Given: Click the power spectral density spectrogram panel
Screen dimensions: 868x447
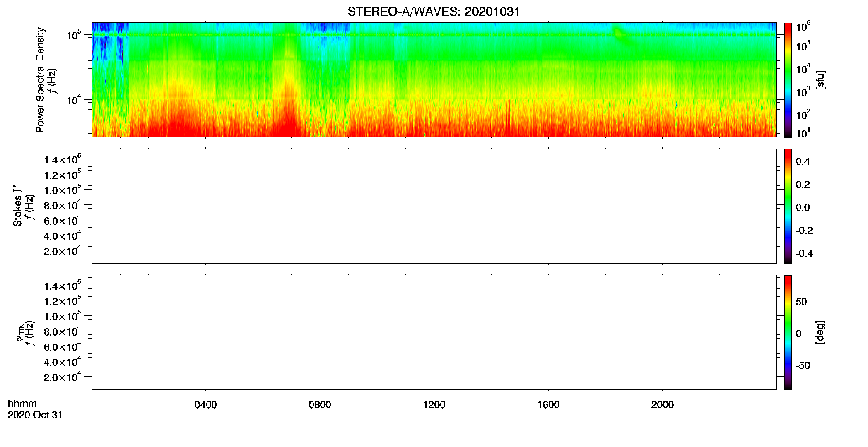Looking at the screenshot, I should (434, 79).
